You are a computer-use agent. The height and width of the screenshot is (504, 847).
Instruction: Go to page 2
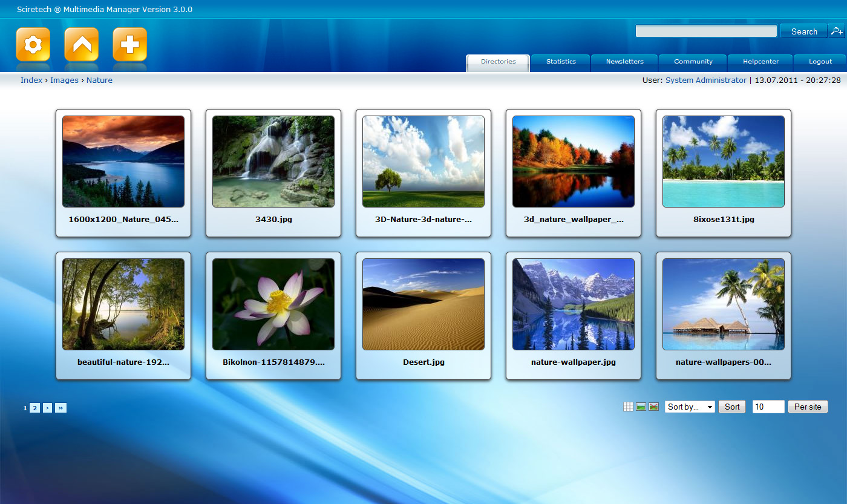tap(35, 408)
